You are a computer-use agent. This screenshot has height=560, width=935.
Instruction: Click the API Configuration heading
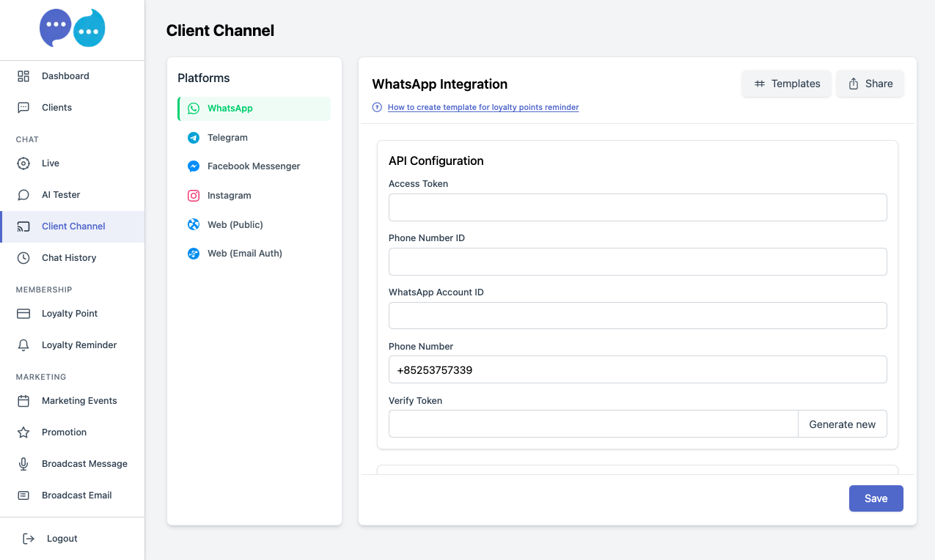click(436, 161)
